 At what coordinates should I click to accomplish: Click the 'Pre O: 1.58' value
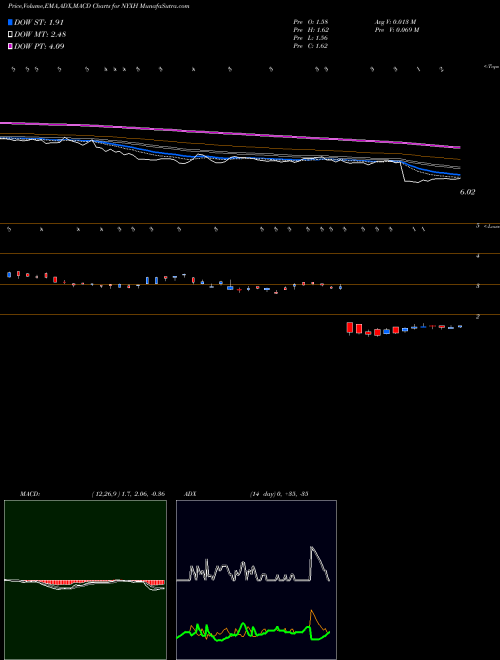311,21
